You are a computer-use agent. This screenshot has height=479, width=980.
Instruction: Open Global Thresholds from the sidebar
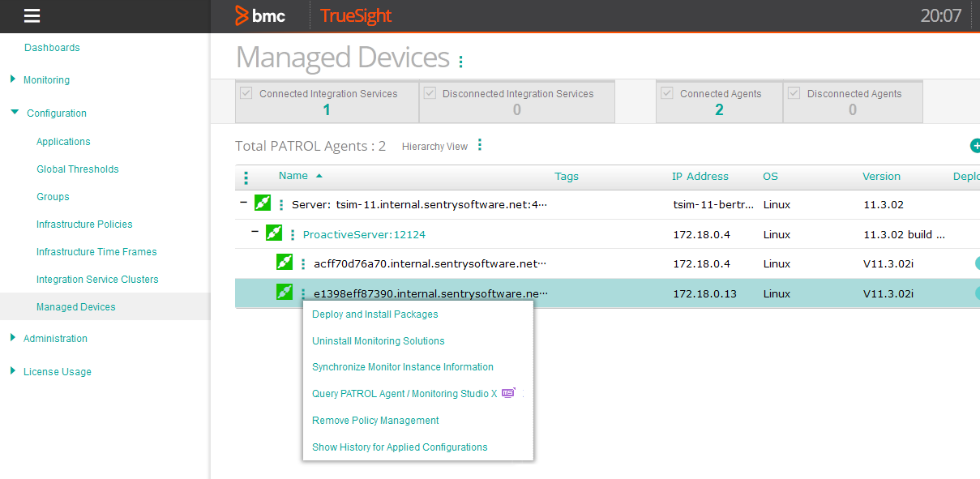77,169
